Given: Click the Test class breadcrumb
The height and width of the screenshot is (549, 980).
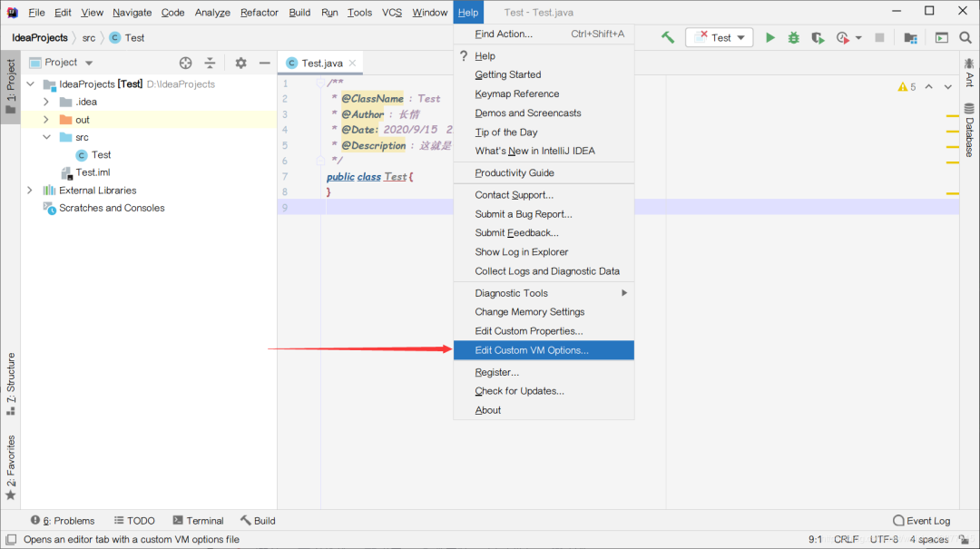Looking at the screenshot, I should coord(127,37).
